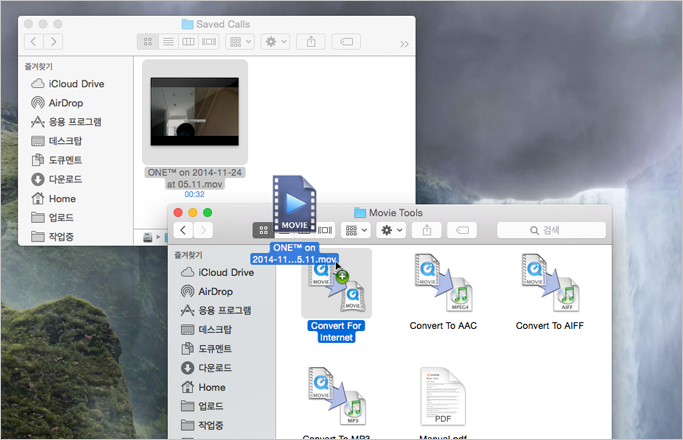Go forward in Movie Tools window
This screenshot has width=683, height=440.
[203, 230]
